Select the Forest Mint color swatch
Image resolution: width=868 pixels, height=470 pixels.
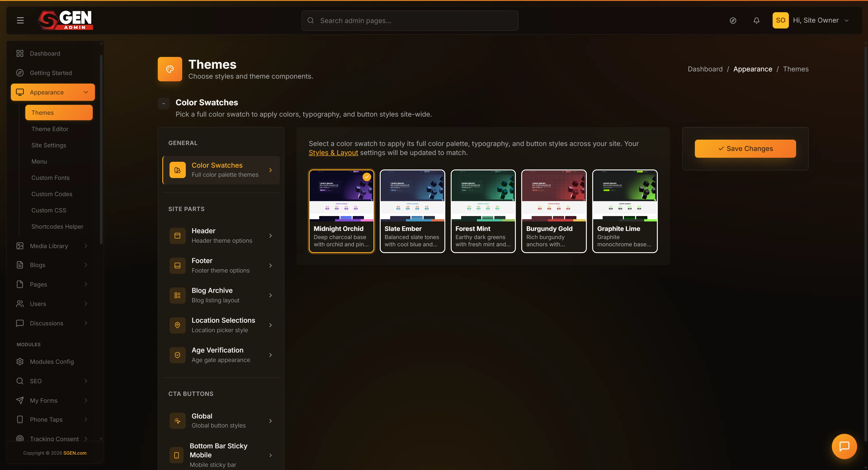click(483, 211)
